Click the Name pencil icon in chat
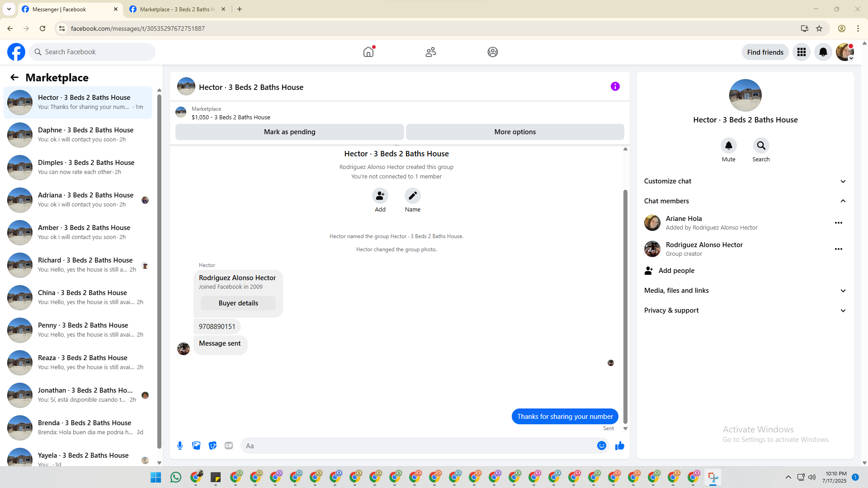Viewport: 868px width, 488px height. pyautogui.click(x=413, y=196)
